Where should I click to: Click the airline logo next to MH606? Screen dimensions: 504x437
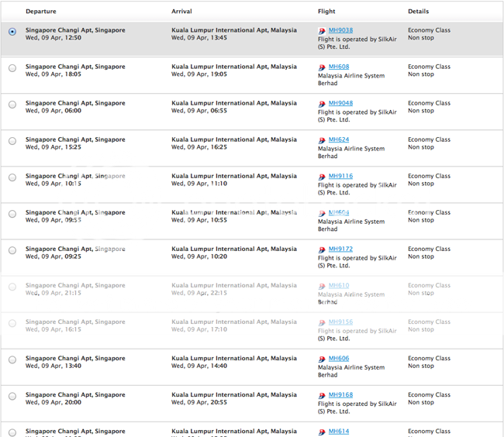click(x=322, y=359)
